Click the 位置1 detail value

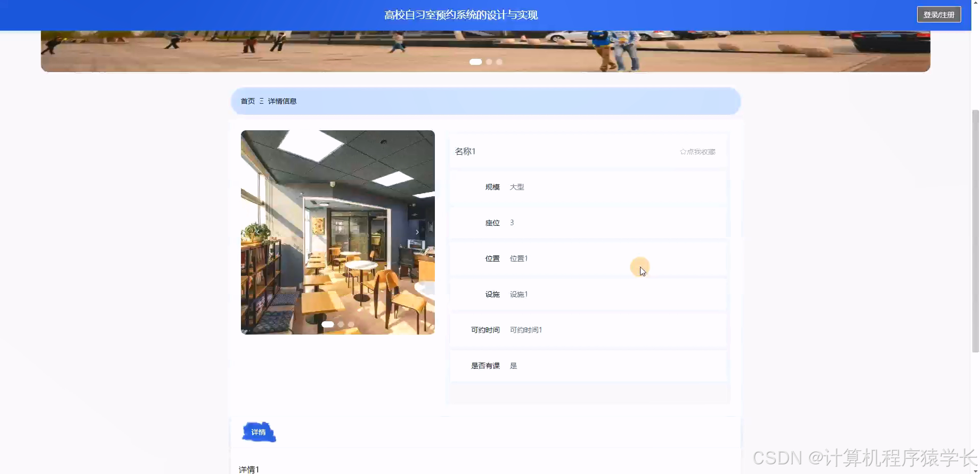519,258
